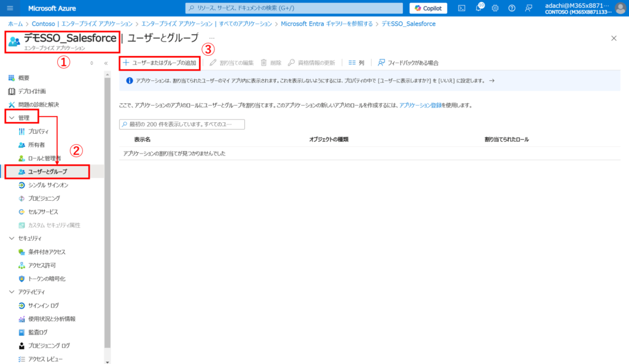
Task: Click 資格情報の更新 toolbar button
Action: (311, 63)
